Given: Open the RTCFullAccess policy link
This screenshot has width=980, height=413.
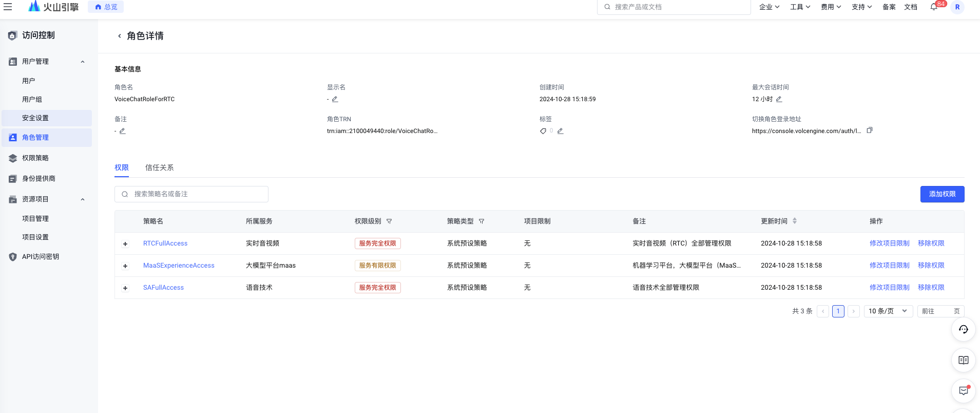Looking at the screenshot, I should click(165, 243).
